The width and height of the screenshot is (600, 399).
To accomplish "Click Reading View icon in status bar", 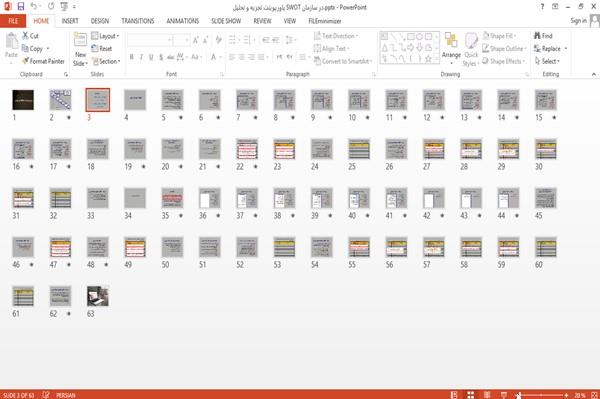I will pyautogui.click(x=487, y=395).
